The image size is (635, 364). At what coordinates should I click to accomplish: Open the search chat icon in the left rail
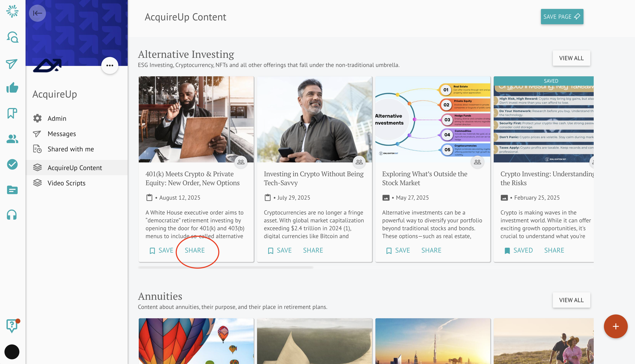pos(12,37)
